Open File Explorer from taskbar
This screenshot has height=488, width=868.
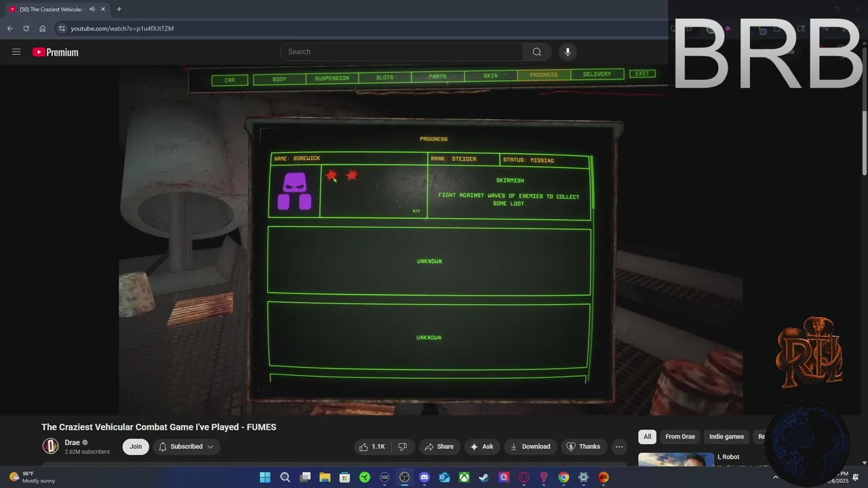[x=325, y=477]
